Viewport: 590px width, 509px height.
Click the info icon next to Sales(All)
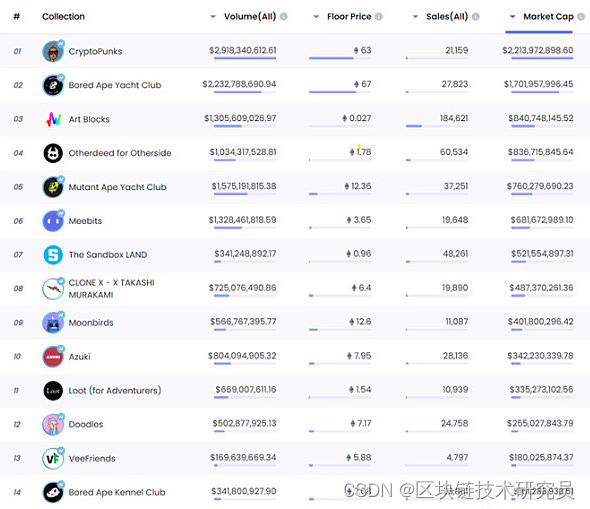pos(476,17)
